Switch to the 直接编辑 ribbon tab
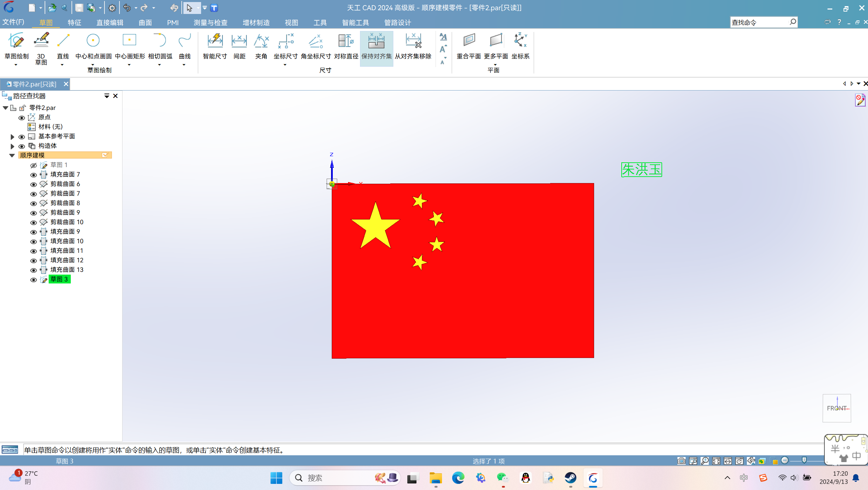868x490 pixels. point(110,22)
